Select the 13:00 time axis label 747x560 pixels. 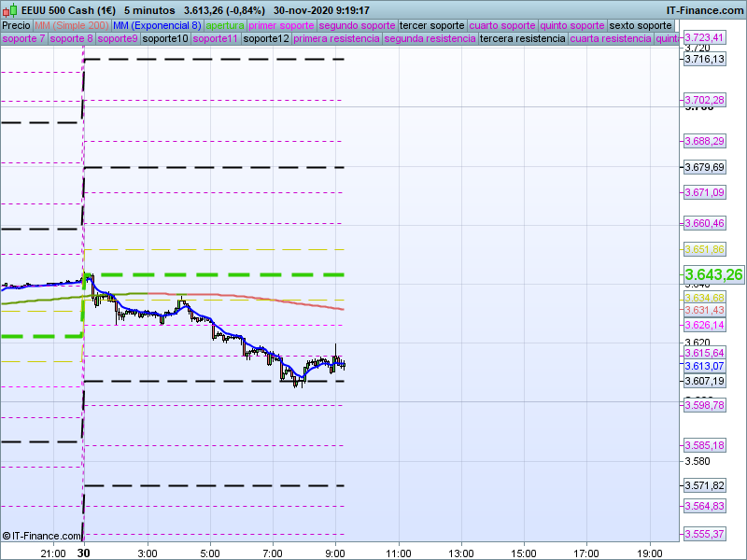(x=461, y=553)
